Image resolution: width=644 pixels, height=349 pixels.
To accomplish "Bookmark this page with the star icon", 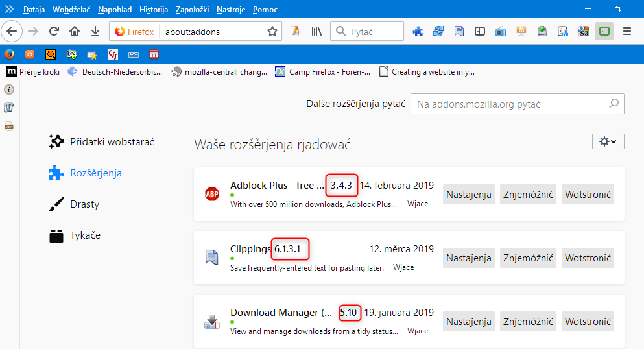I will [272, 31].
